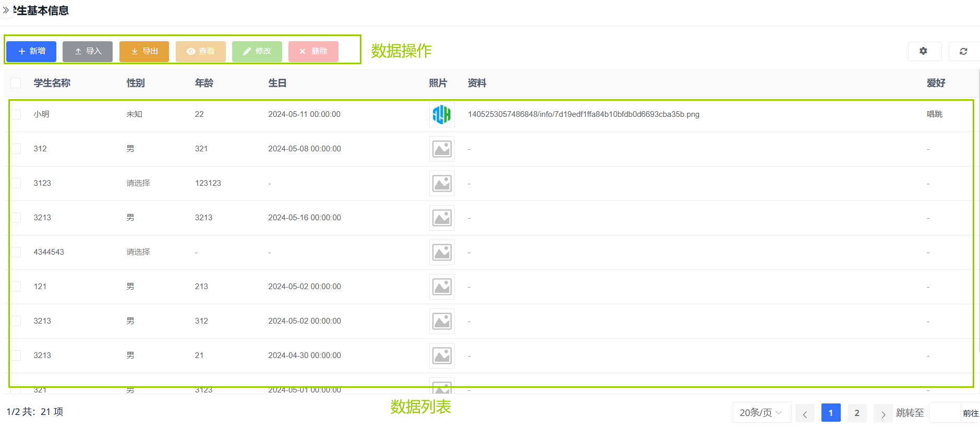Expand sidebar with the double chevron icon
The height and width of the screenshot is (440, 980).
point(6,10)
